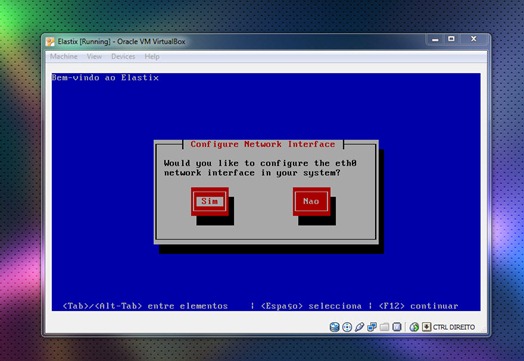Click the hard disk activity status icon

(335, 327)
